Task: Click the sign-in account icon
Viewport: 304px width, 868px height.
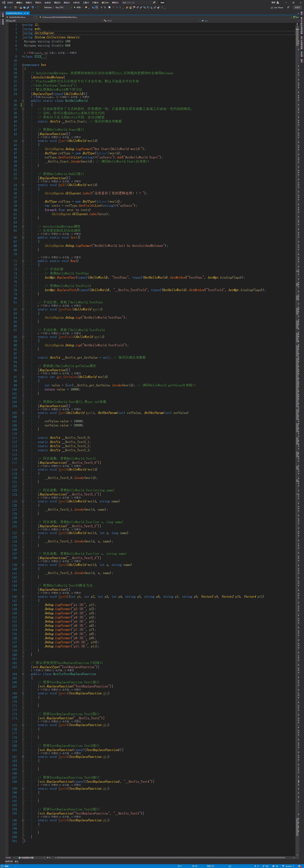Action: click(278, 2)
